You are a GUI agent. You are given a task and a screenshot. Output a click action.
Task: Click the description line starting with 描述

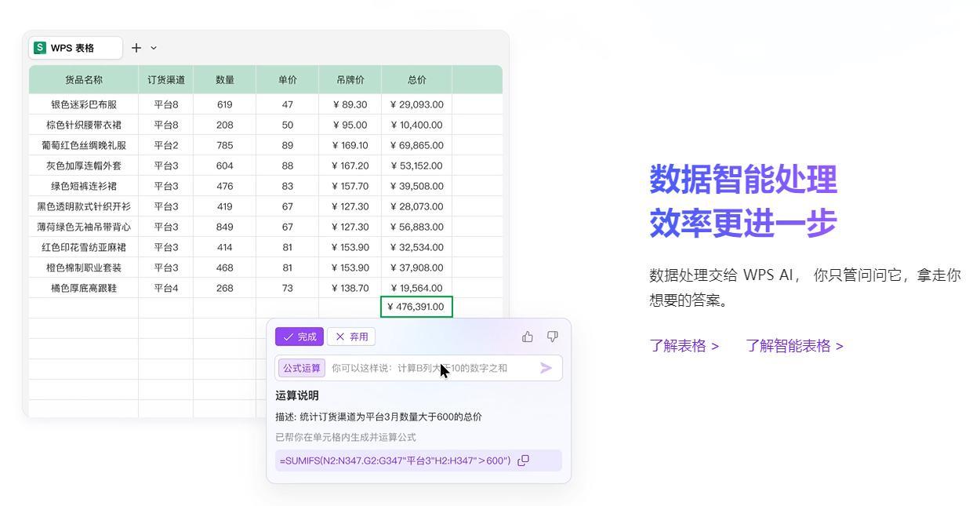(379, 417)
